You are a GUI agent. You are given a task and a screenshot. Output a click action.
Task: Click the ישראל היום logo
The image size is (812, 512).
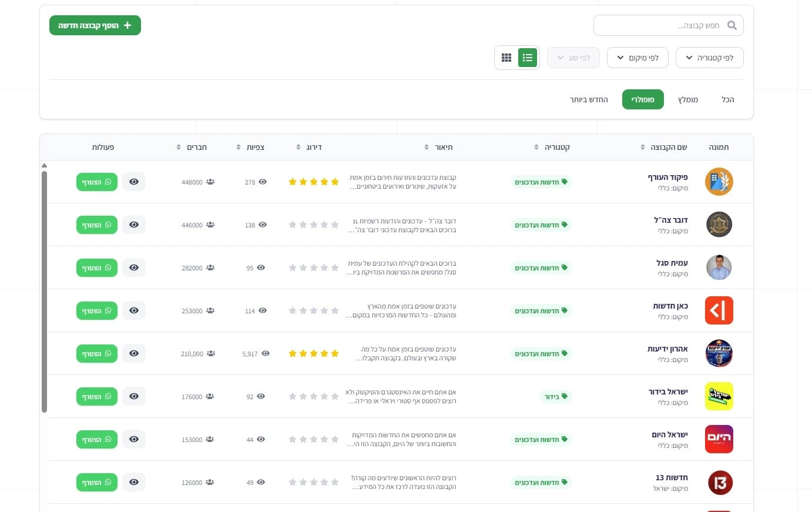tap(719, 439)
